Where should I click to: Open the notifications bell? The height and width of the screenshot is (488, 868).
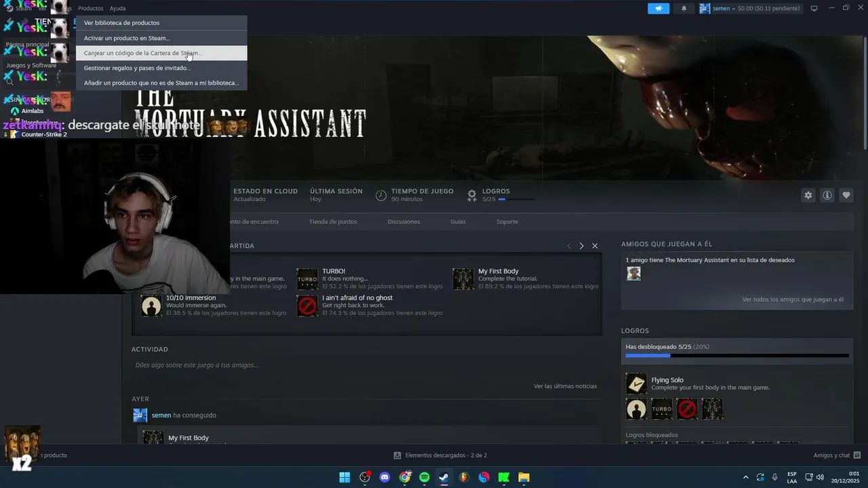click(684, 9)
